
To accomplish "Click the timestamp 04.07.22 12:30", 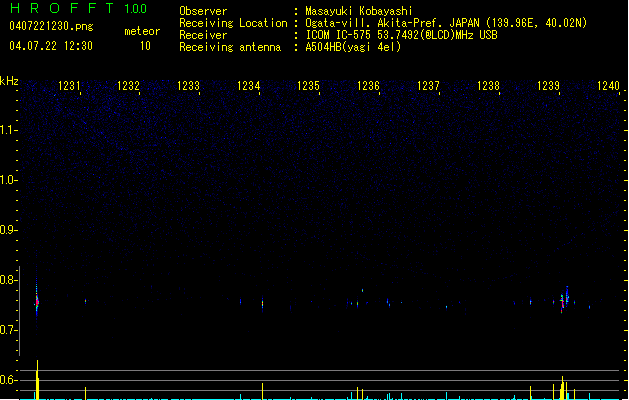I will click(x=51, y=46).
